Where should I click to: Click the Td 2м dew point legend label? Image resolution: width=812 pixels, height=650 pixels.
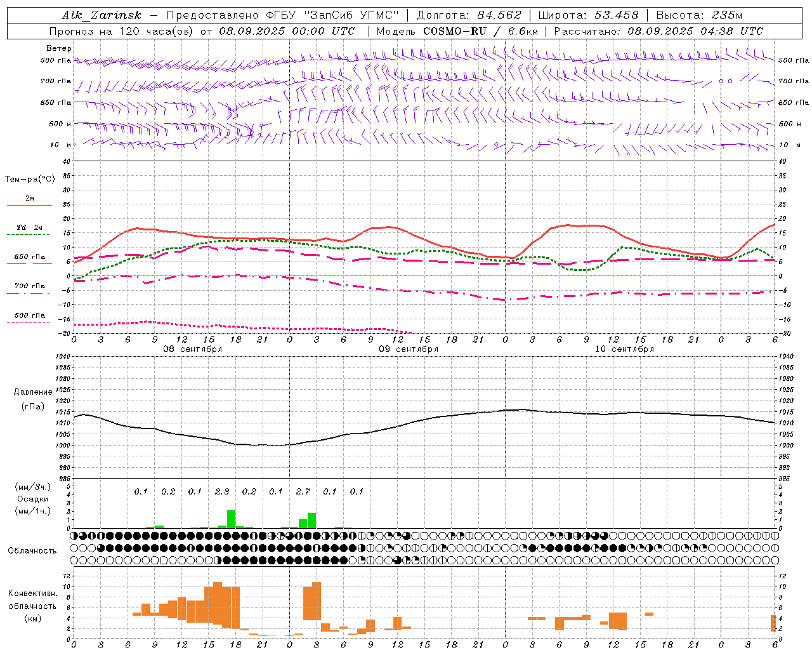tap(30, 227)
